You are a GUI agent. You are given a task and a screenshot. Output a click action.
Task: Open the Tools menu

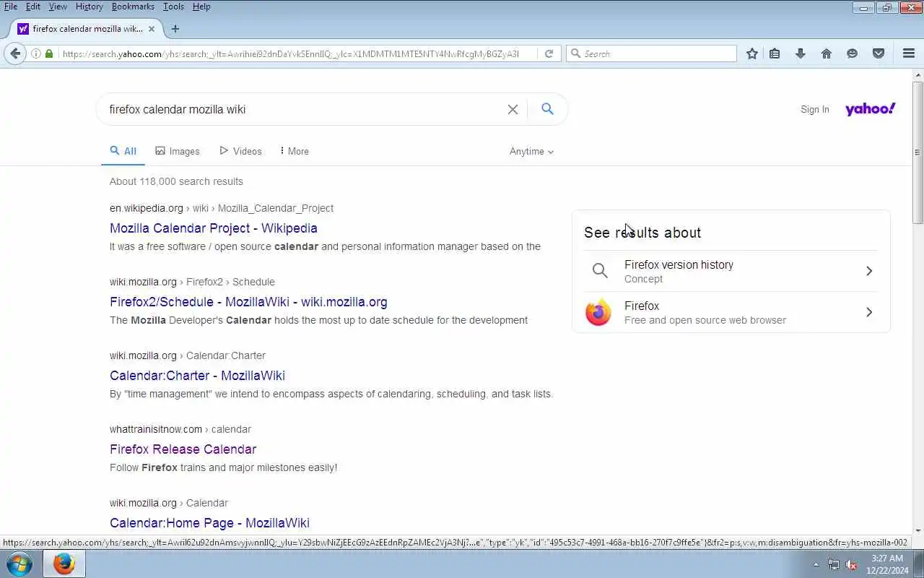(173, 7)
